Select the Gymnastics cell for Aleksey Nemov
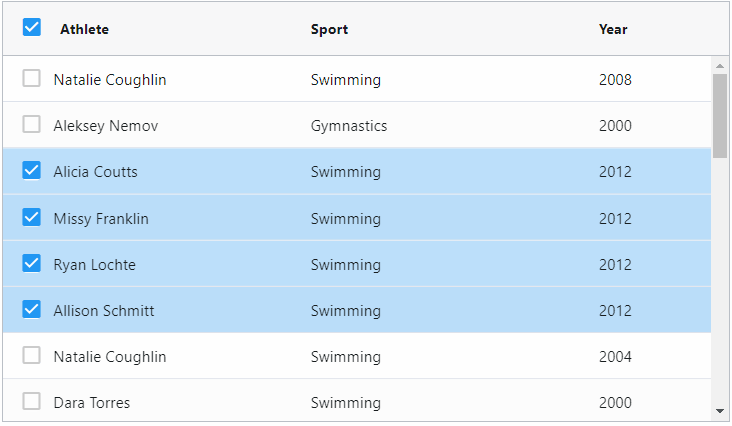Image resolution: width=732 pixels, height=426 pixels. 349,126
